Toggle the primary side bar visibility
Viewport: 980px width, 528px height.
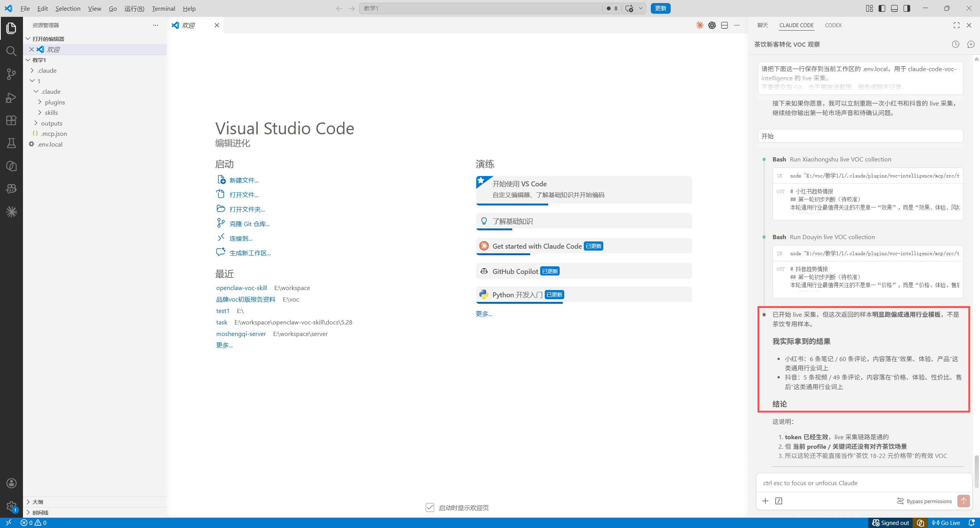[x=882, y=8]
